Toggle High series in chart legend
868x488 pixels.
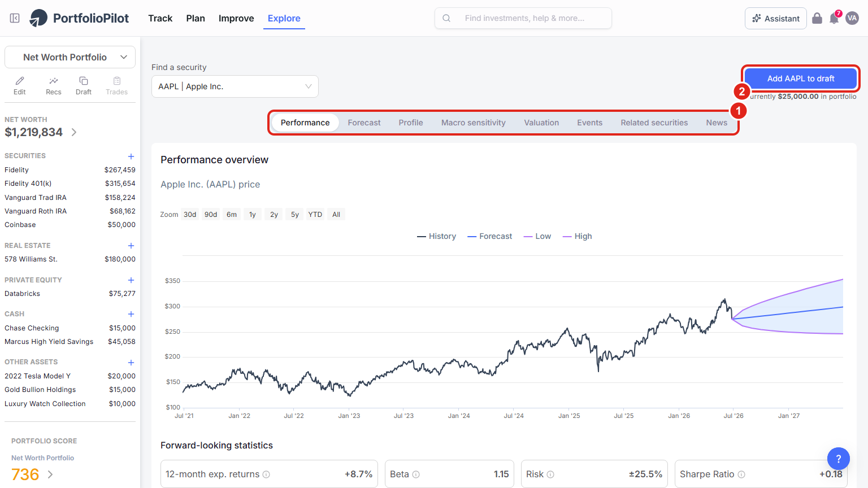coord(578,236)
